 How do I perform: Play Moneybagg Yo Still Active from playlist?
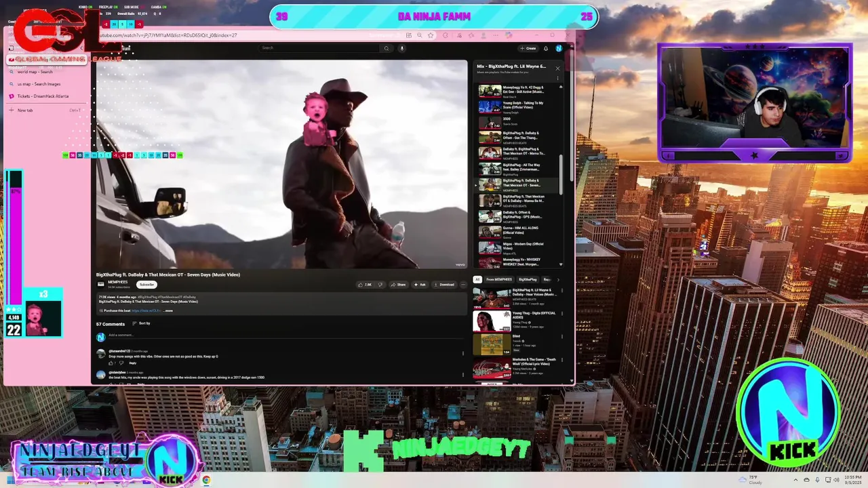[x=517, y=91]
